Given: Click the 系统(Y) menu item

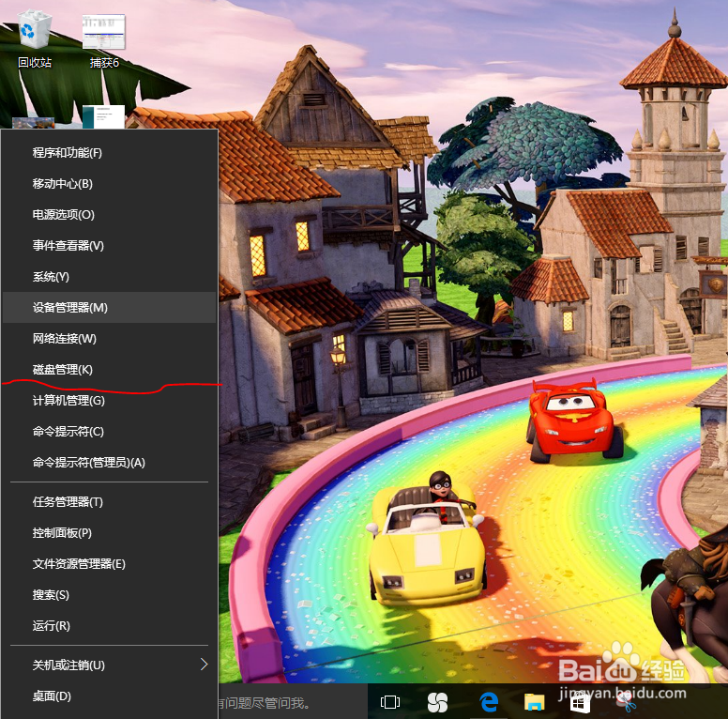Looking at the screenshot, I should point(110,276).
